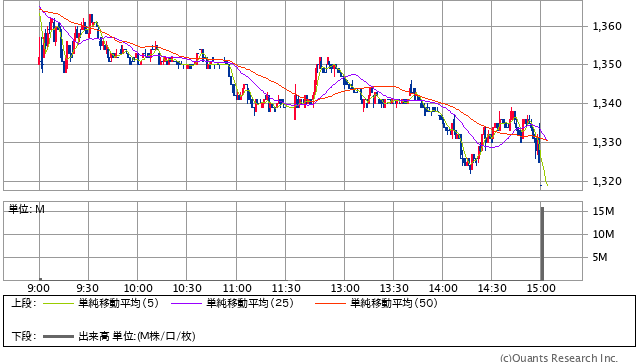The image size is (638, 362).
Task: Click the 13:00 time axis label
Action: coord(345,288)
